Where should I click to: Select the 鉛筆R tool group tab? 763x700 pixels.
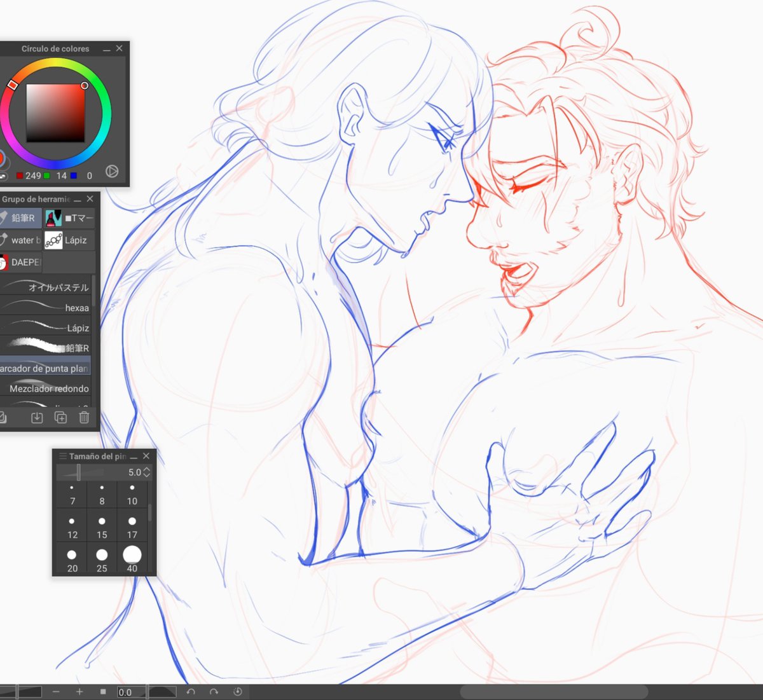click(20, 218)
